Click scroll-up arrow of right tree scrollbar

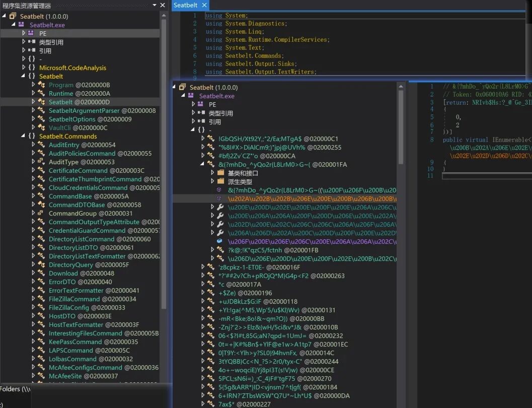coord(401,87)
